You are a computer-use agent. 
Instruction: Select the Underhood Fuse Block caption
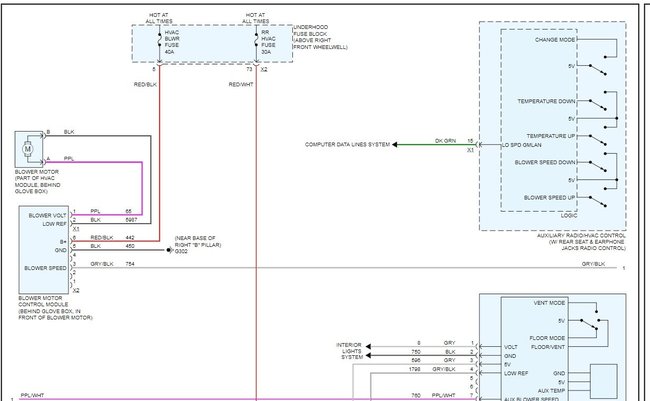tap(320, 37)
